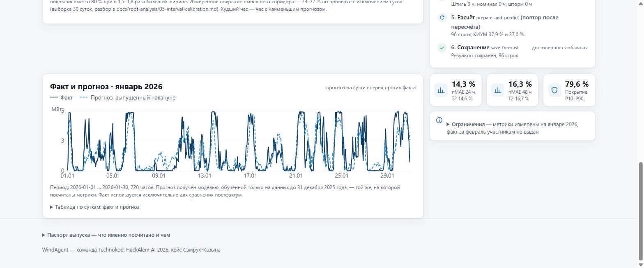Image resolution: width=644 pixels, height=268 pixels.
Task: Click the bar chart icon in the nMAE 48 ч card
Action: point(498,90)
